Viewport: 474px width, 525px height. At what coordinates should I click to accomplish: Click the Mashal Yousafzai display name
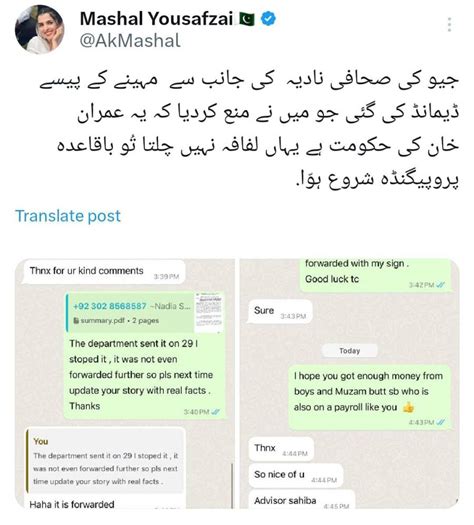pyautogui.click(x=156, y=19)
